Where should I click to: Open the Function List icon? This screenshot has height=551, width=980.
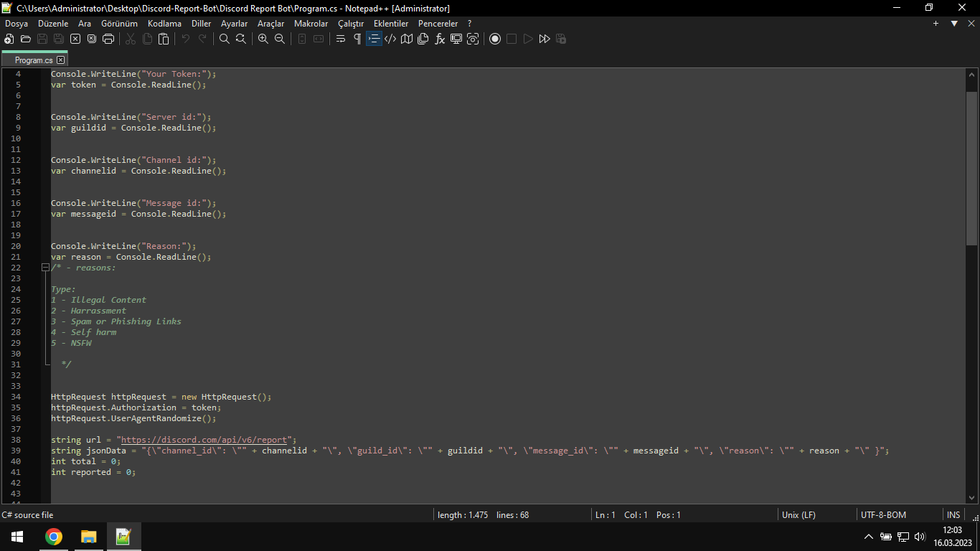pos(440,39)
